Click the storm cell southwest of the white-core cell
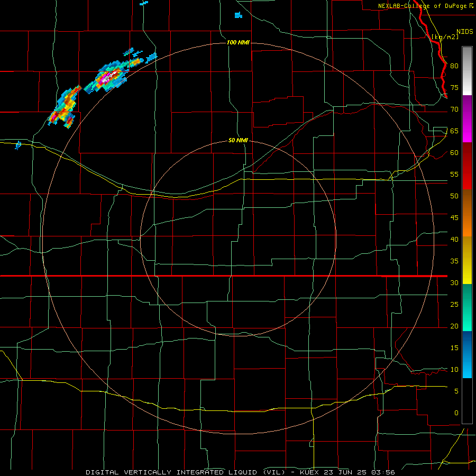 click(65, 107)
